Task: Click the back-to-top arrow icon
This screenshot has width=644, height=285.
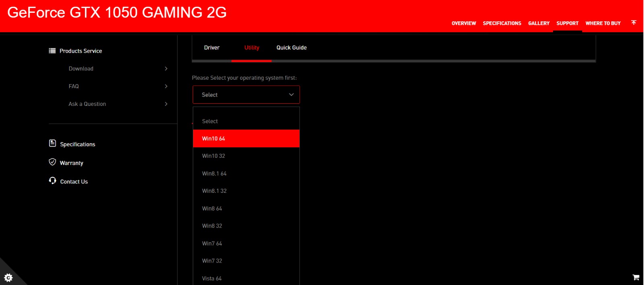Action: tap(634, 23)
